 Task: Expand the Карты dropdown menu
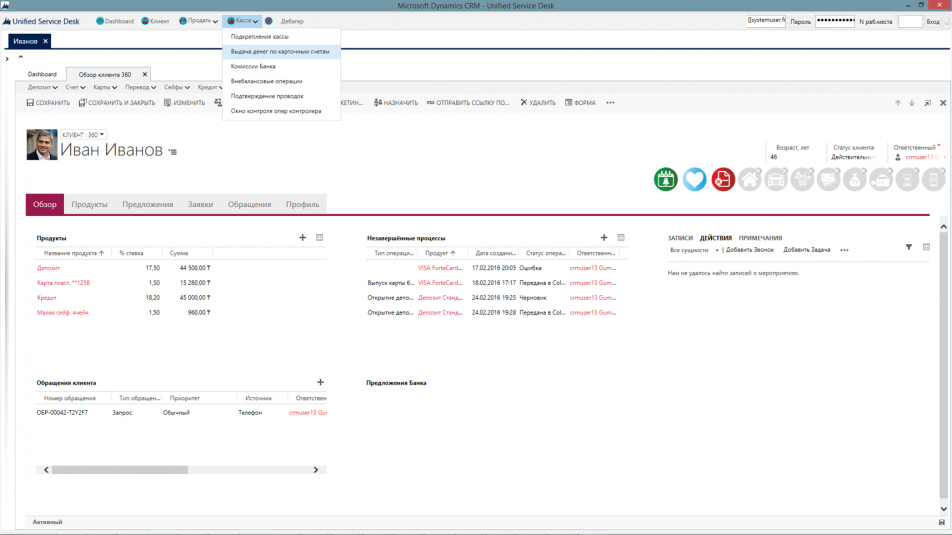tap(105, 87)
